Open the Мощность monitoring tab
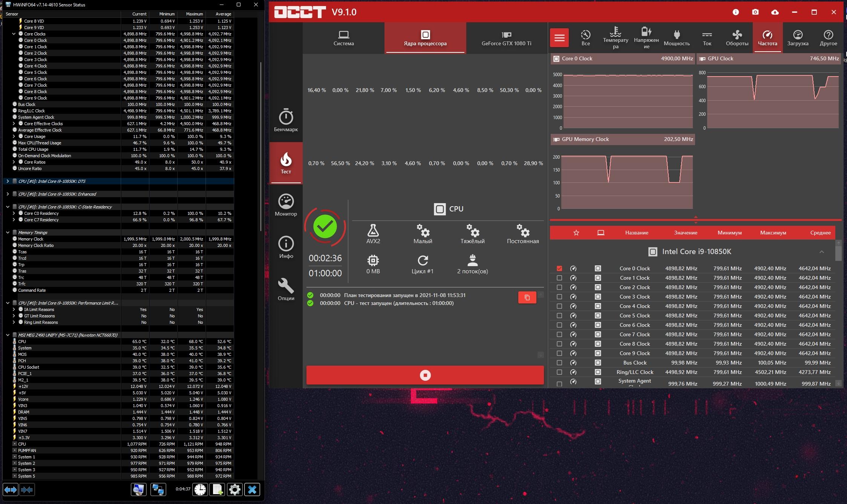This screenshot has width=847, height=504. 677,38
